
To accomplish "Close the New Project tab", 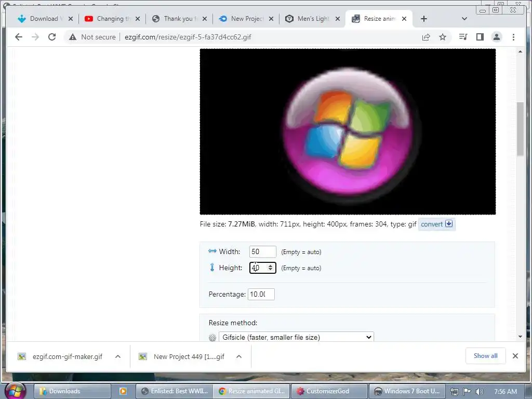I will pyautogui.click(x=271, y=19).
